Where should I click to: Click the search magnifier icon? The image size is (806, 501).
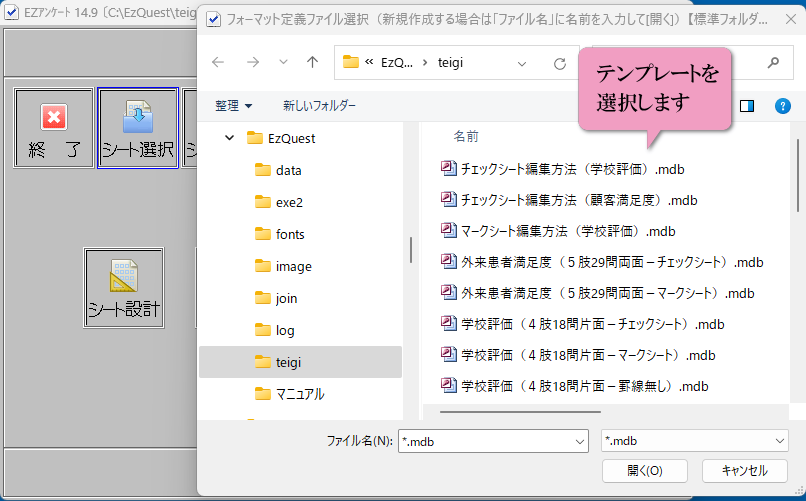[773, 63]
